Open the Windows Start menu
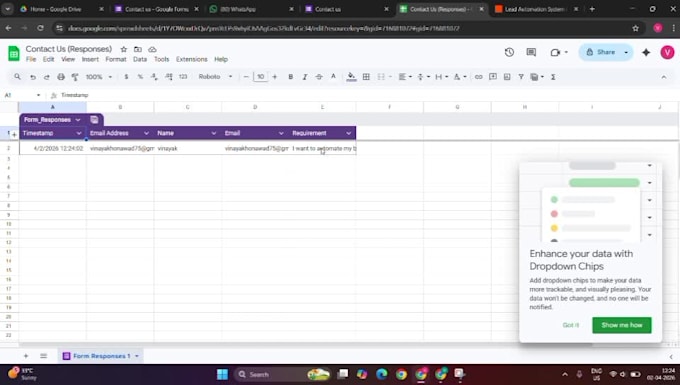Viewport: 680px width, 385px height. (x=222, y=374)
